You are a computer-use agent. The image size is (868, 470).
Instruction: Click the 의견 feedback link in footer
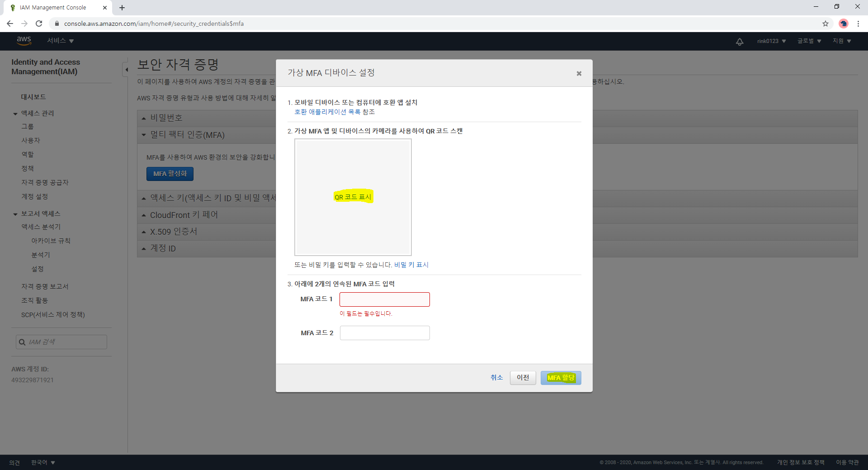tap(14, 462)
